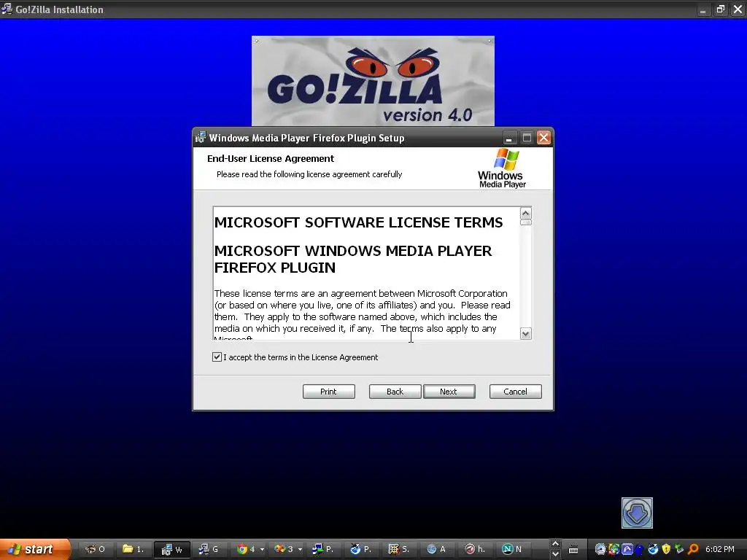Image resolution: width=747 pixels, height=560 pixels.
Task: Open the Start menu
Action: click(x=34, y=549)
